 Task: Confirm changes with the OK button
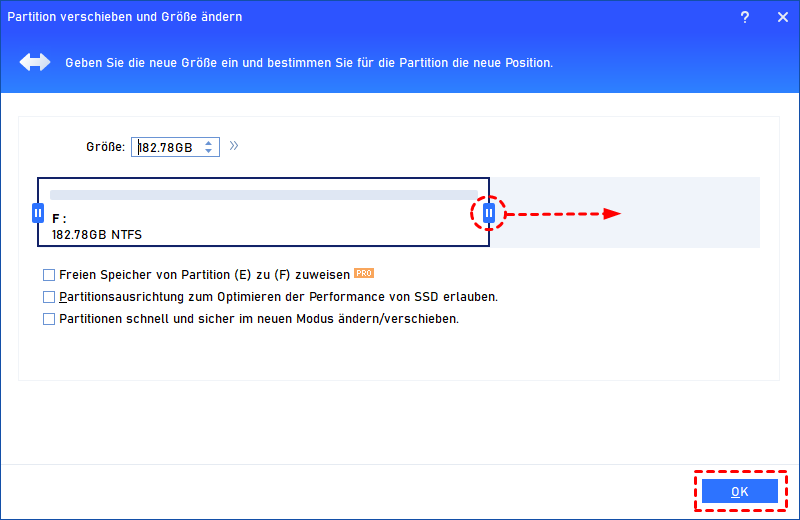(740, 491)
